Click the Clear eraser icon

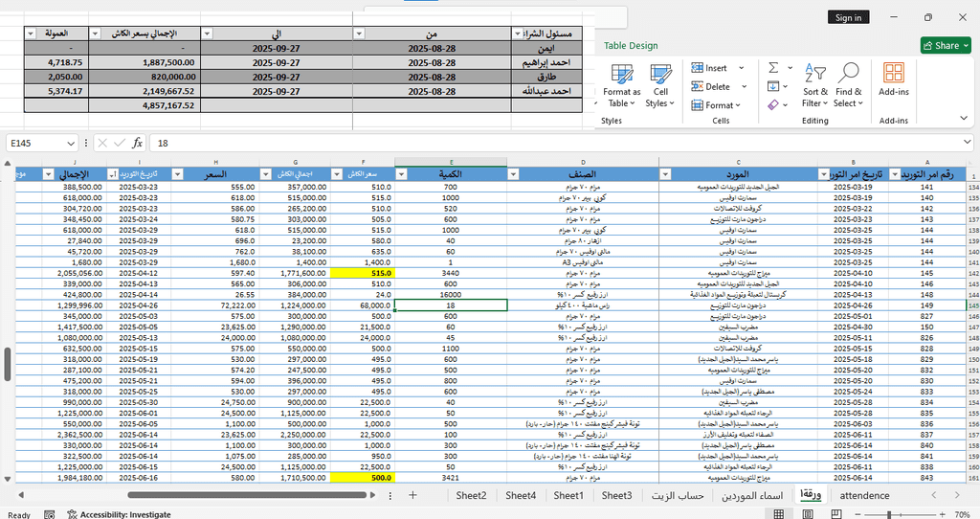point(773,104)
